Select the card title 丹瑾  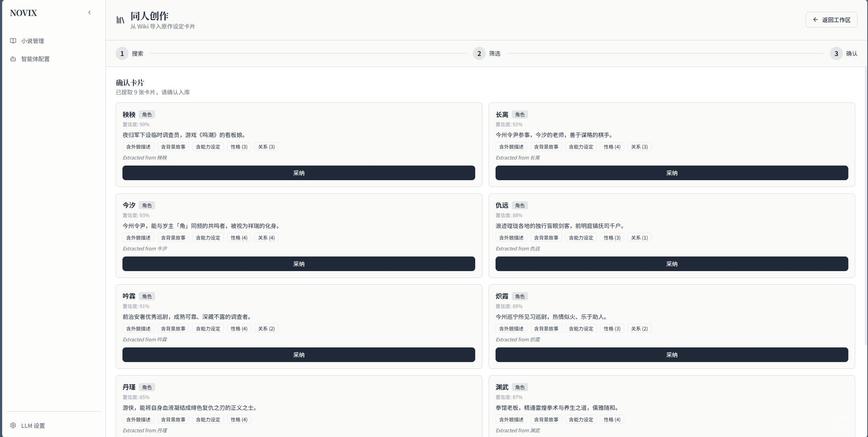[129, 387]
